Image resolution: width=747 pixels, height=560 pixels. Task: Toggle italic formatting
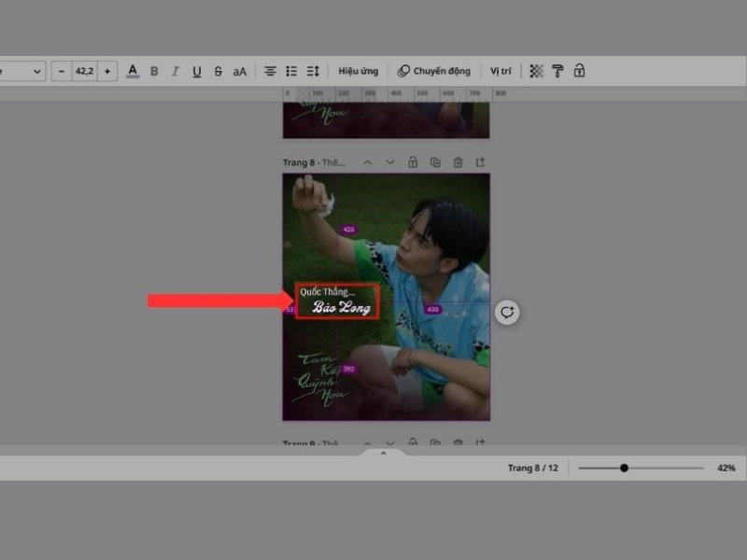tap(174, 70)
